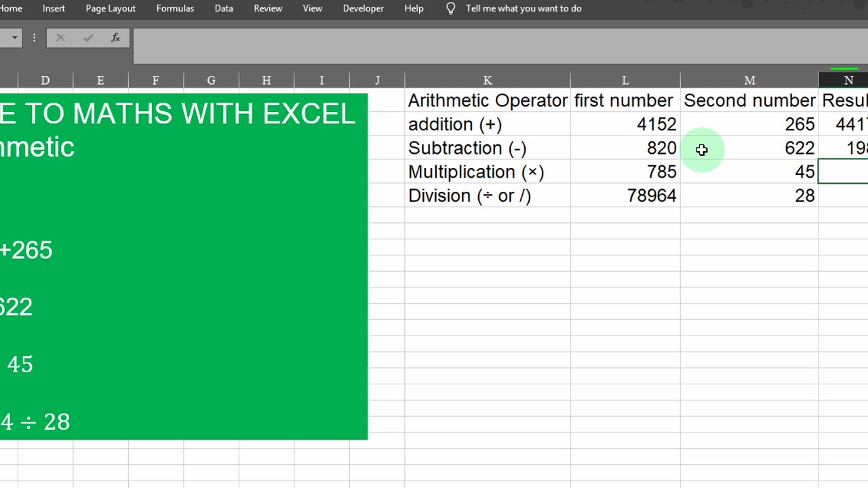Select column H header
The width and height of the screenshot is (868, 488).
click(x=267, y=81)
